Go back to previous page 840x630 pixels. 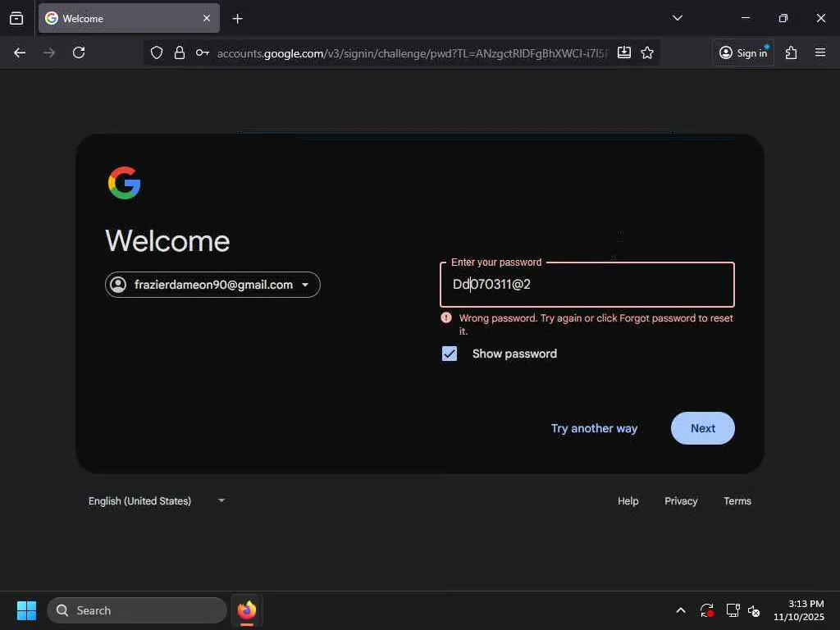pyautogui.click(x=20, y=52)
